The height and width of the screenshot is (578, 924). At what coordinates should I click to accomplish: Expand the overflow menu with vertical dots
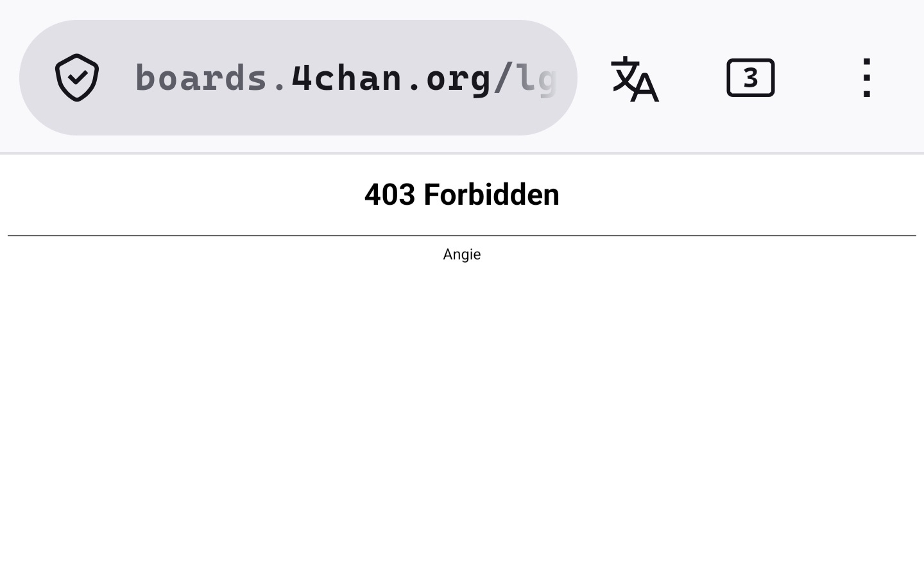866,78
